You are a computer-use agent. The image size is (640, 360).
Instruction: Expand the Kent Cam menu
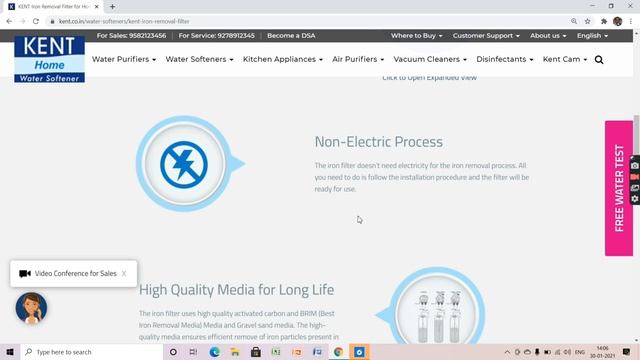pyautogui.click(x=564, y=60)
